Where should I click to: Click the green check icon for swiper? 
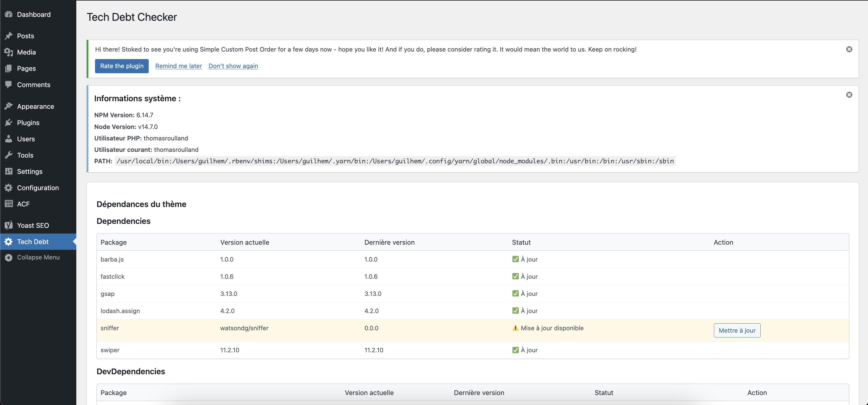coord(515,350)
